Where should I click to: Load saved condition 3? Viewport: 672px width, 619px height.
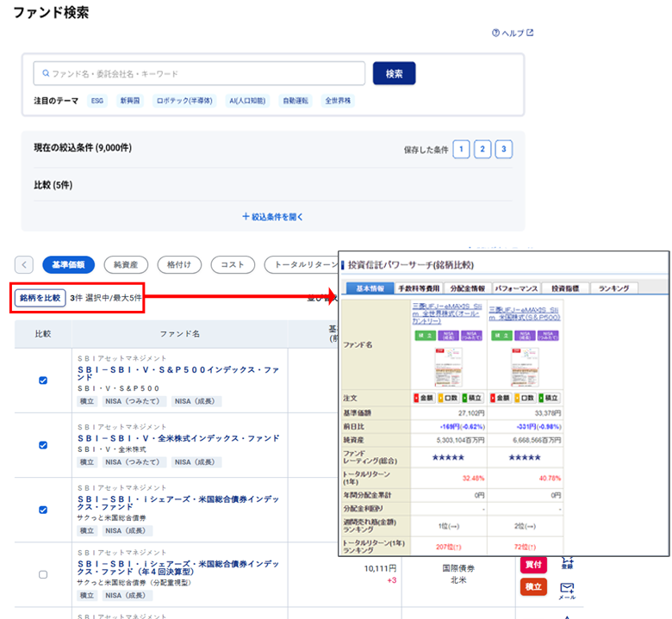click(504, 149)
